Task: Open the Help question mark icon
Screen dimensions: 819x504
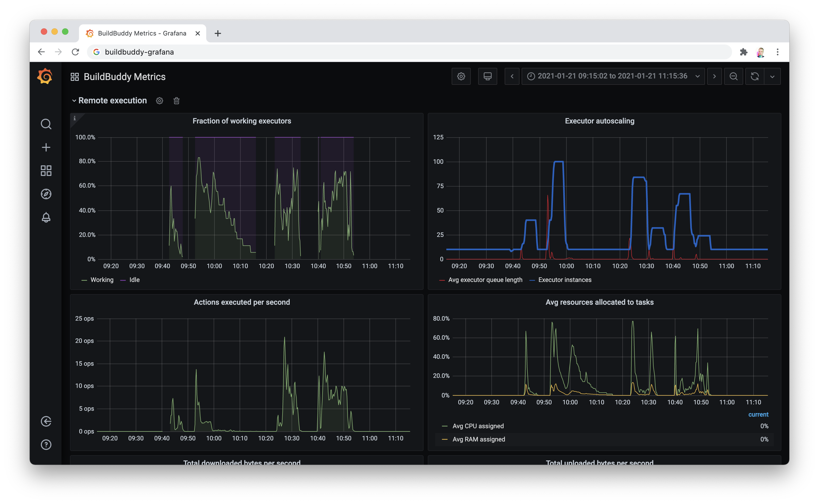Action: point(46,445)
